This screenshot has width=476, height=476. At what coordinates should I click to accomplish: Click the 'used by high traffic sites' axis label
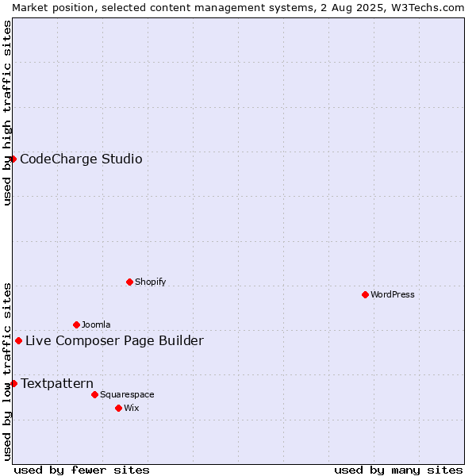6,113
